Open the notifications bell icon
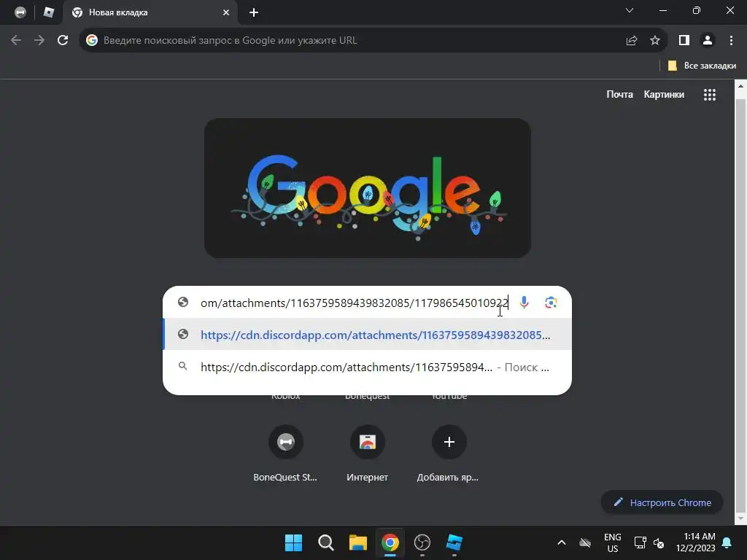Screen dimensions: 747x560 (727, 542)
